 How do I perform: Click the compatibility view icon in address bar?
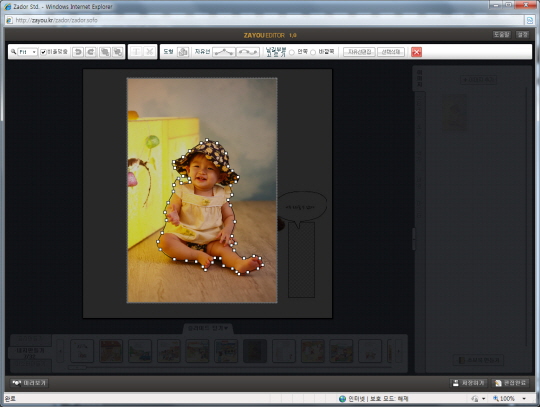click(x=530, y=20)
